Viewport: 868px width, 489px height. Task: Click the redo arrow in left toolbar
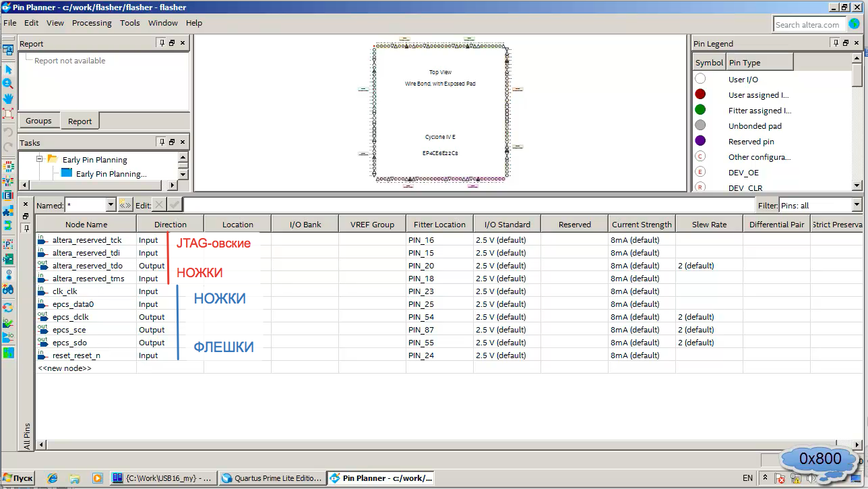pos(8,146)
